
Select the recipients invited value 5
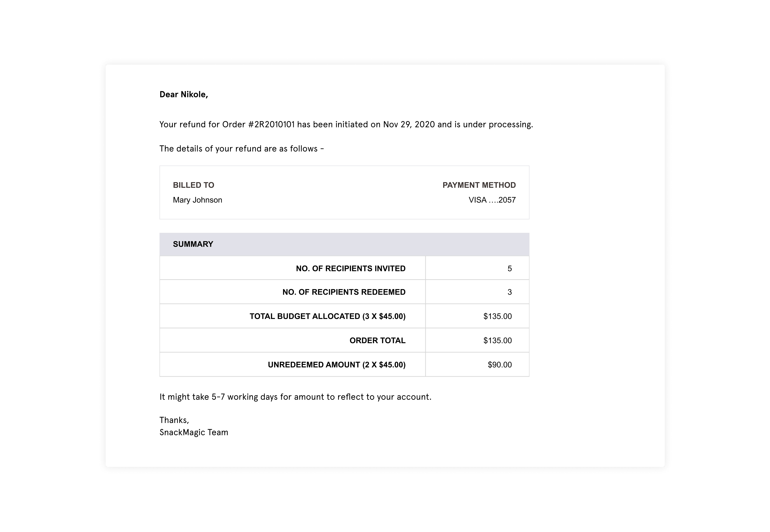(x=509, y=269)
